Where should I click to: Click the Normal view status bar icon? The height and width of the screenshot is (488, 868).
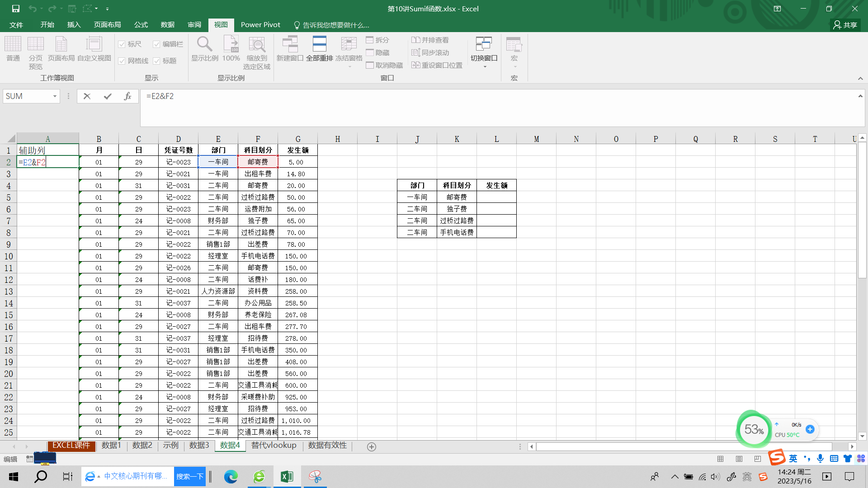coord(721,459)
